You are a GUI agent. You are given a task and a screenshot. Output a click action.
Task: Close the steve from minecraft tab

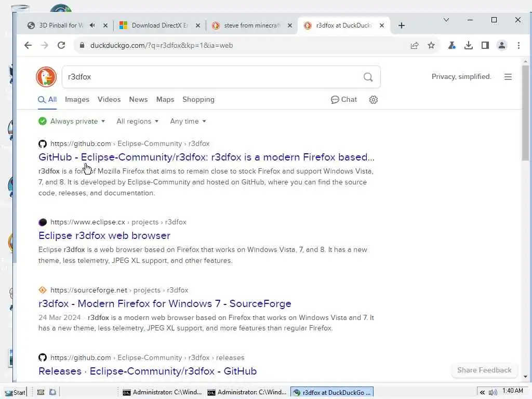290,25
